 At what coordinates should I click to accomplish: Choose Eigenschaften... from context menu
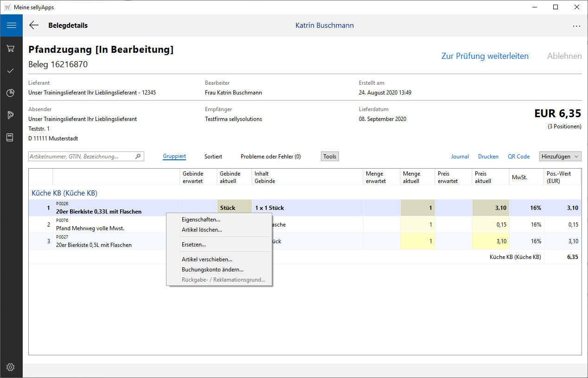coord(201,220)
